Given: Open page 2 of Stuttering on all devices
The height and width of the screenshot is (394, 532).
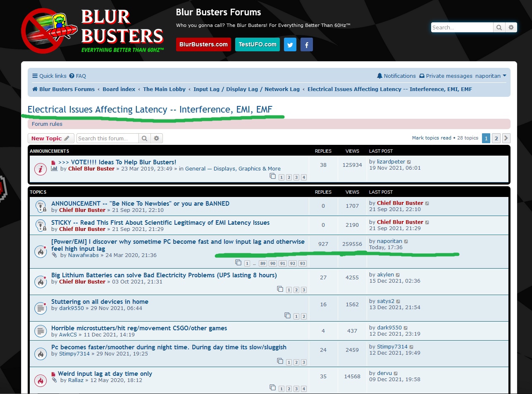Looking at the screenshot, I should click(304, 317).
